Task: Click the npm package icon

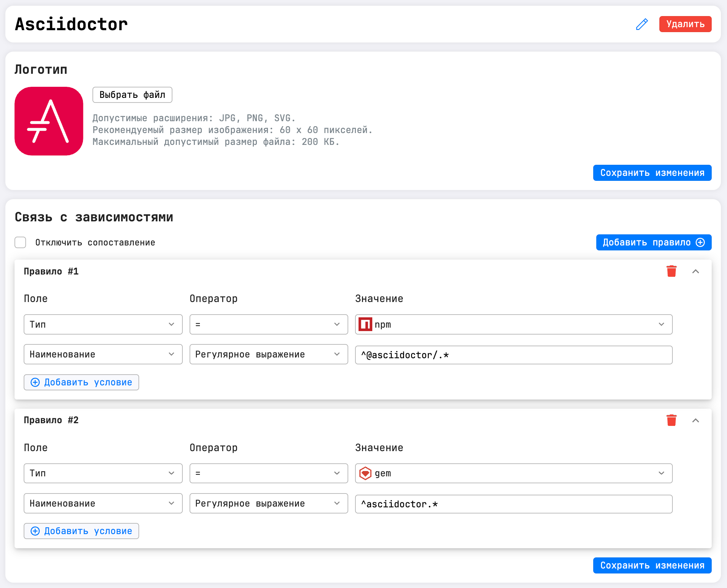Action: pos(365,324)
